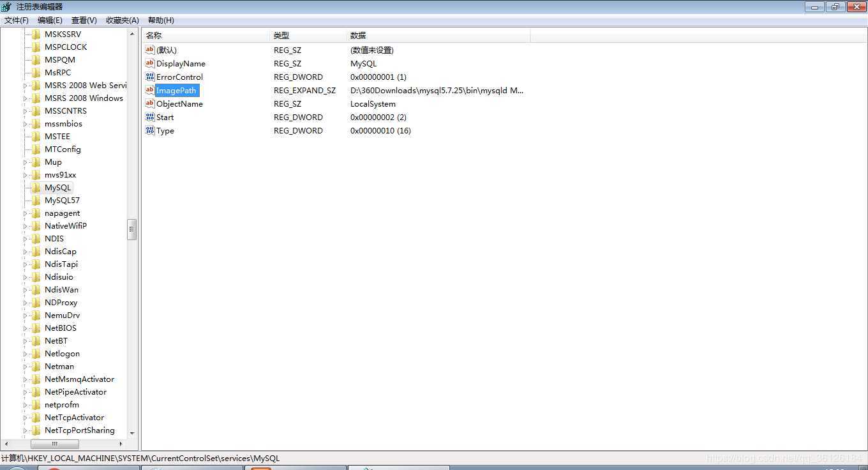The image size is (868, 470).
Task: Sort values by the 名称 column header
Action: pos(206,35)
